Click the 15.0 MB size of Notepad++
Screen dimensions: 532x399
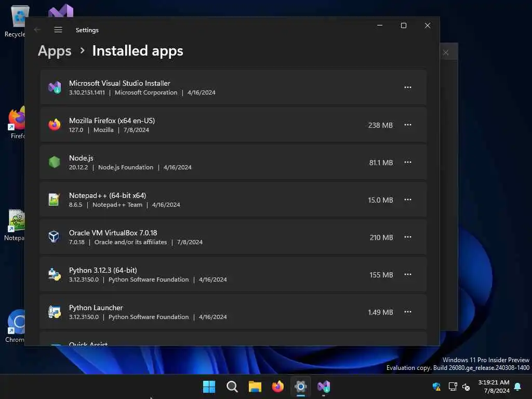click(x=380, y=200)
